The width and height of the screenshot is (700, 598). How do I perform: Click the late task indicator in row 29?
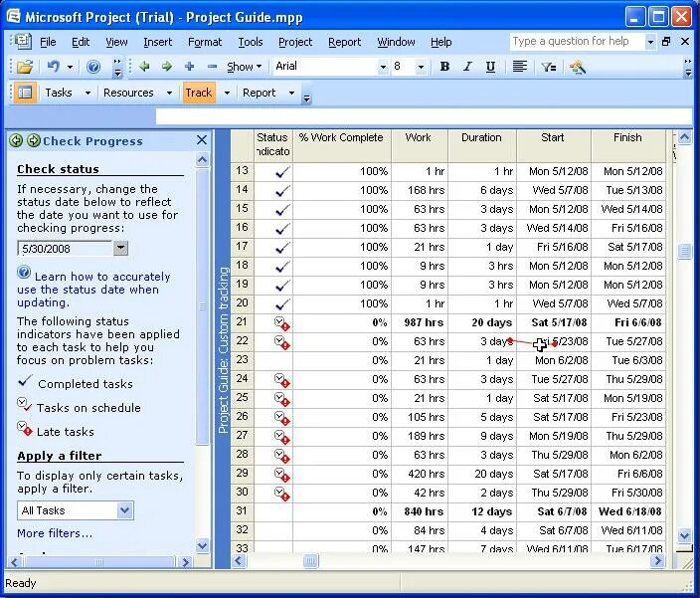pos(281,475)
